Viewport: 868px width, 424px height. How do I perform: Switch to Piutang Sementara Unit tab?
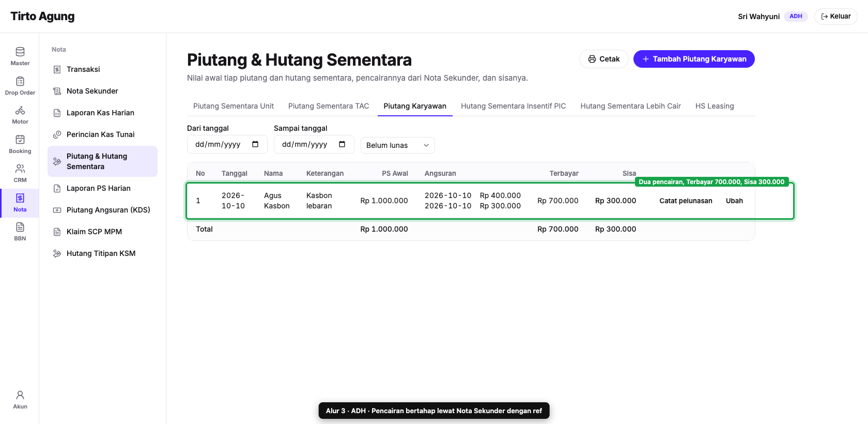point(234,106)
